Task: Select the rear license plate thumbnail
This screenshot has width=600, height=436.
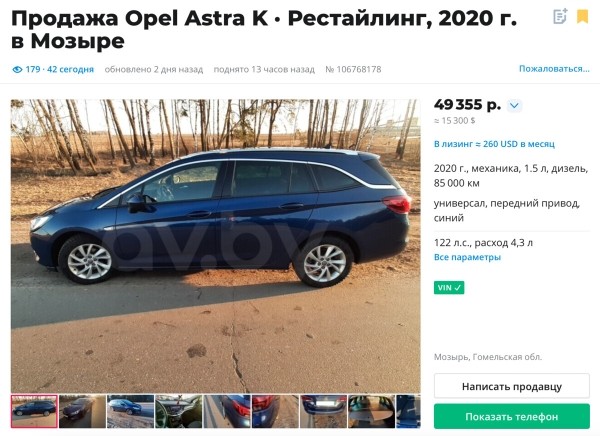Action: 323,412
